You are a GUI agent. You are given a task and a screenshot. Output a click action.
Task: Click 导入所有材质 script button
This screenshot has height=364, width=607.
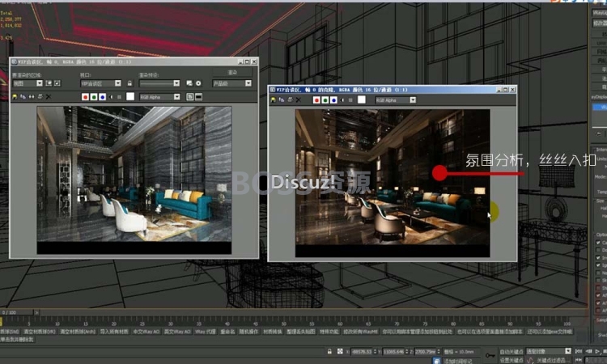(114, 332)
